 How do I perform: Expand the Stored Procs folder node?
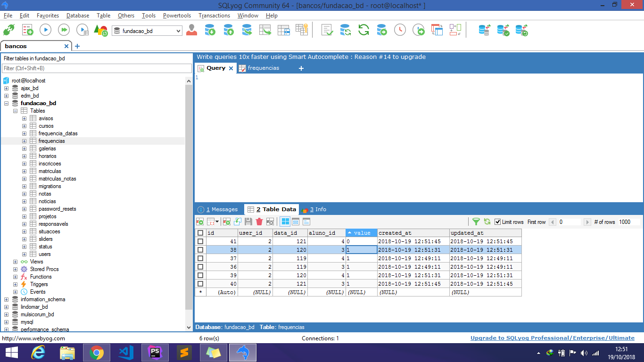point(15,269)
